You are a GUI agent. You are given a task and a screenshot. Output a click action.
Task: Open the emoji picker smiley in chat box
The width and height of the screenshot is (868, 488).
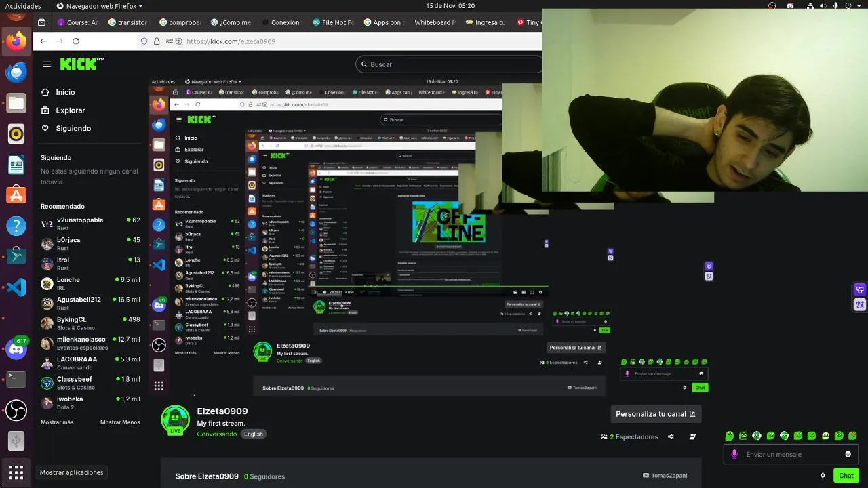(x=848, y=455)
